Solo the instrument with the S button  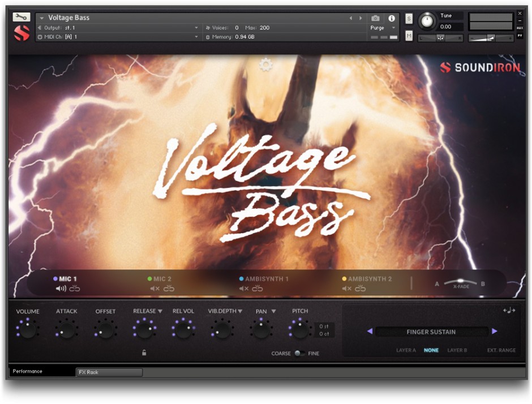pos(409,18)
